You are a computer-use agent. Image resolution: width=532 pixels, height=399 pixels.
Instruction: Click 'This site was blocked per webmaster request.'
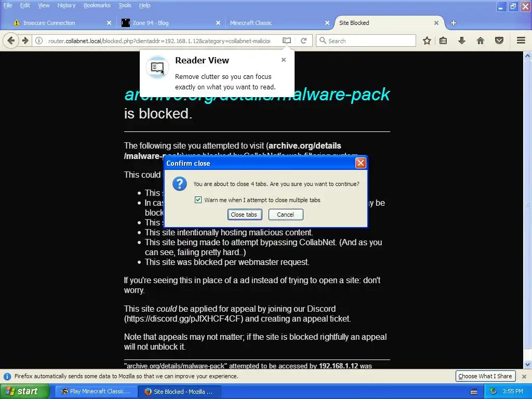point(227,262)
